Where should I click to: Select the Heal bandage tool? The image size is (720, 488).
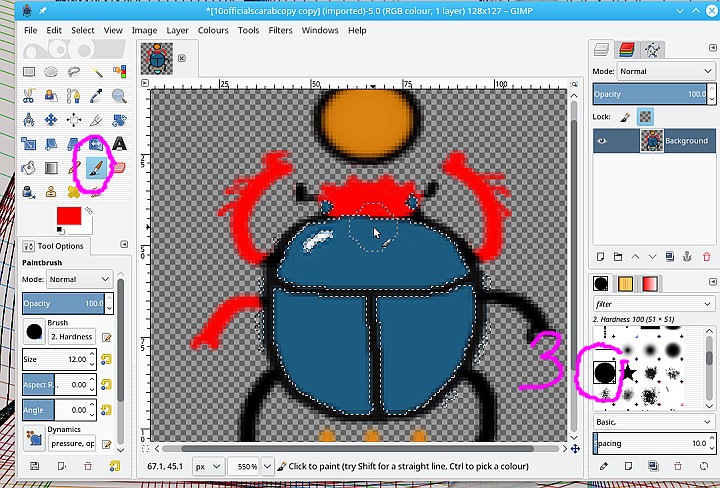point(73,191)
